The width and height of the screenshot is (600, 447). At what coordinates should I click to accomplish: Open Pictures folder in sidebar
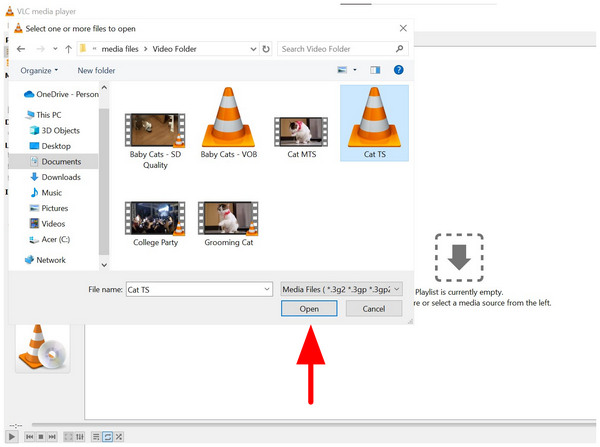point(49,208)
